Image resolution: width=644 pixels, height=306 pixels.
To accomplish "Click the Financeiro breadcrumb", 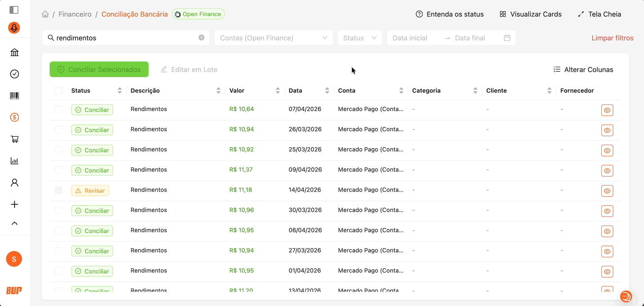I will point(75,14).
